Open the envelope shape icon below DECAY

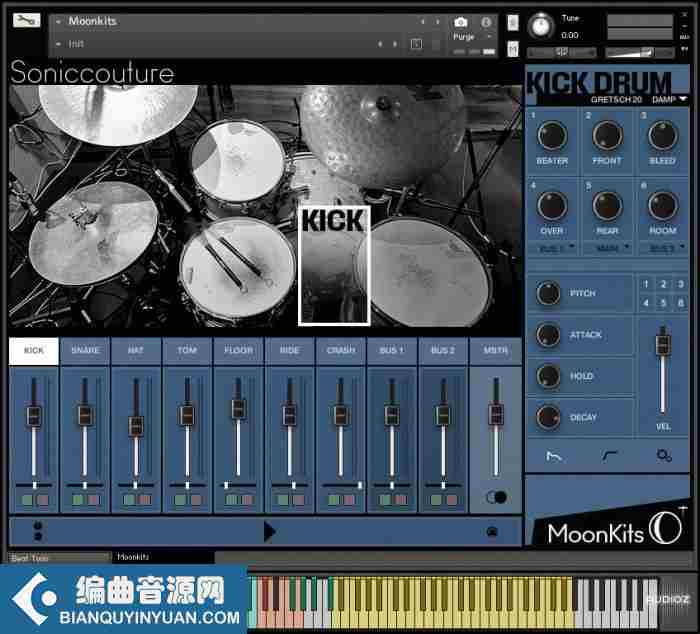pyautogui.click(x=554, y=456)
